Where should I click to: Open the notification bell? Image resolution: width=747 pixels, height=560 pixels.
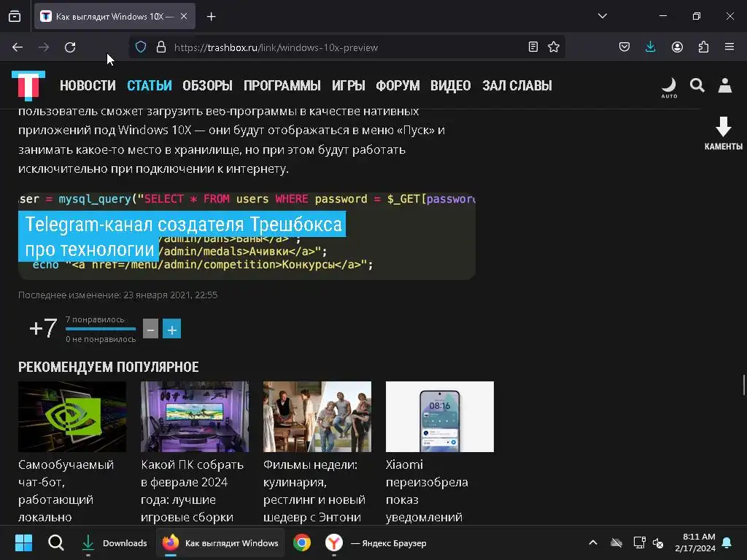(x=727, y=542)
